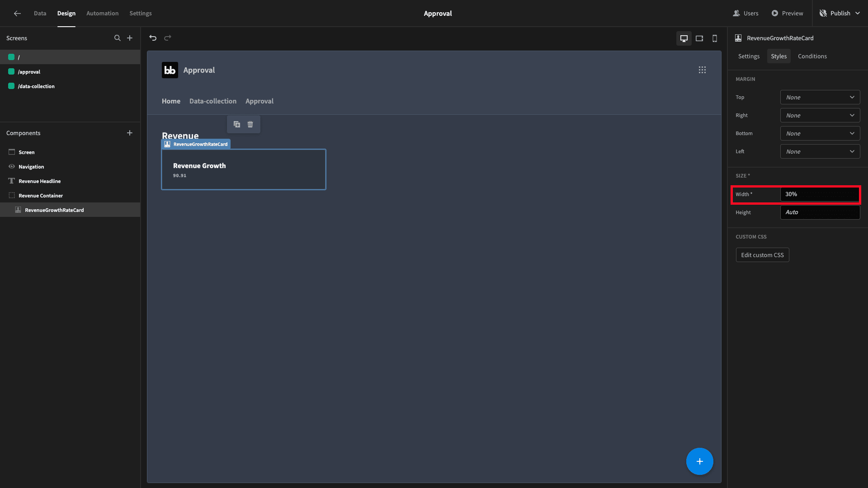Viewport: 868px width, 488px height.
Task: Click the back arrow icon
Action: 17,14
